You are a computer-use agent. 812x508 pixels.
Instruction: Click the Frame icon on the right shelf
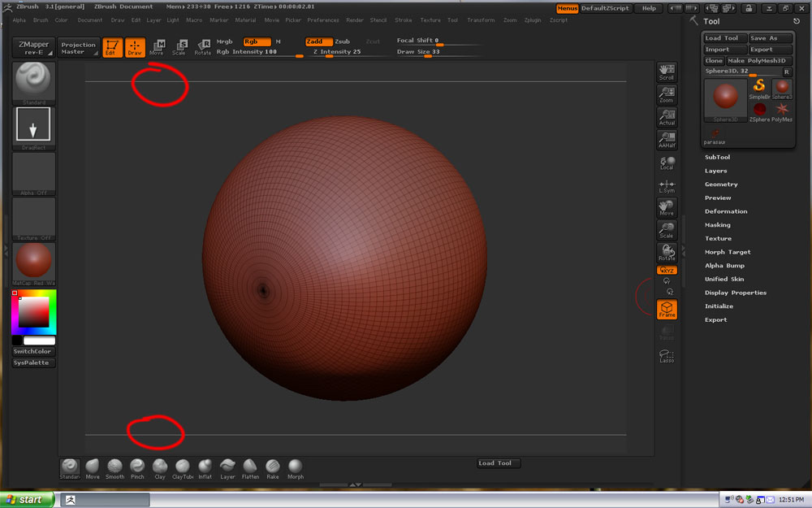(x=667, y=310)
